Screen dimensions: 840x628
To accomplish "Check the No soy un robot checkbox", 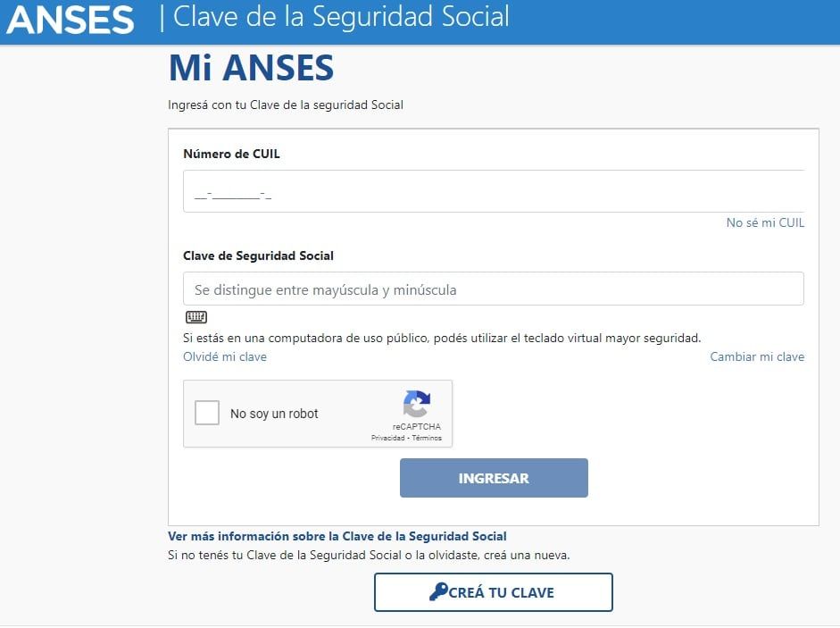I will (x=206, y=413).
